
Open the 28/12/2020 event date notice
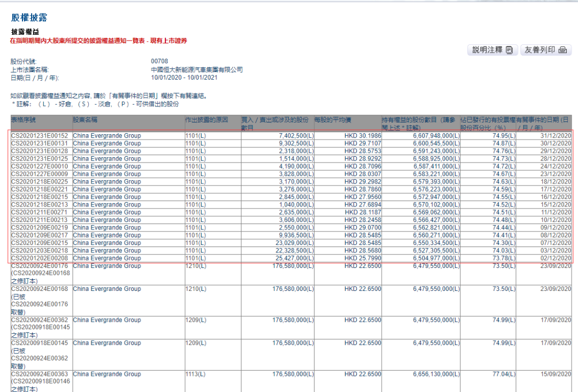556,159
